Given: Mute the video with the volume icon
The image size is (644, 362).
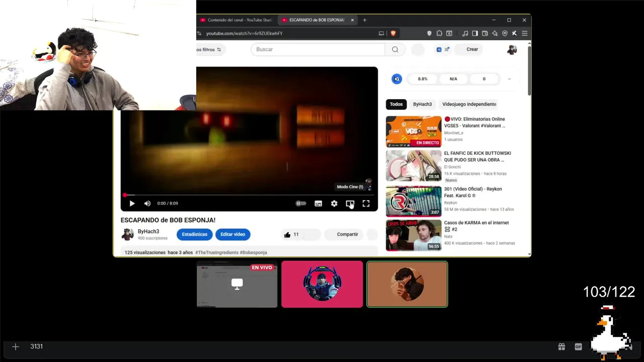Looking at the screenshot, I should (147, 204).
